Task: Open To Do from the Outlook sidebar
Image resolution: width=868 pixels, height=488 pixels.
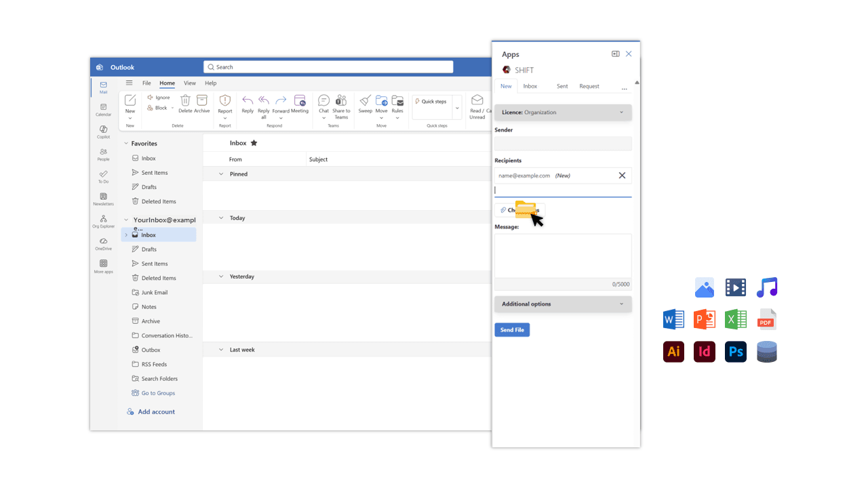Action: [103, 177]
